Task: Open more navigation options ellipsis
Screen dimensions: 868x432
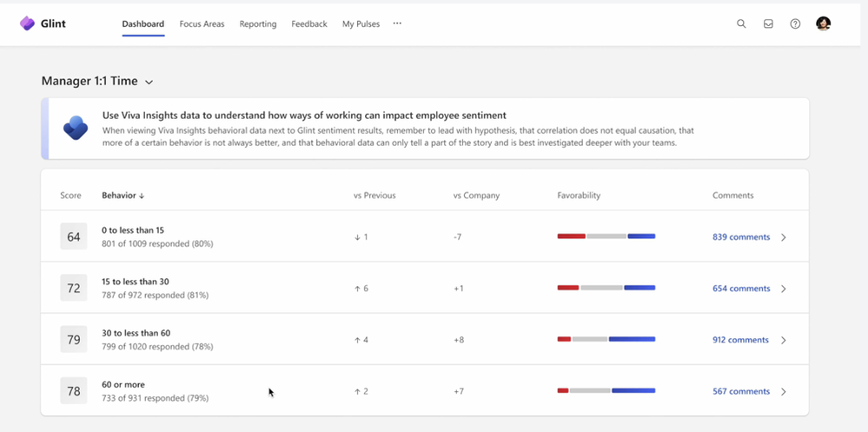Action: (x=397, y=23)
